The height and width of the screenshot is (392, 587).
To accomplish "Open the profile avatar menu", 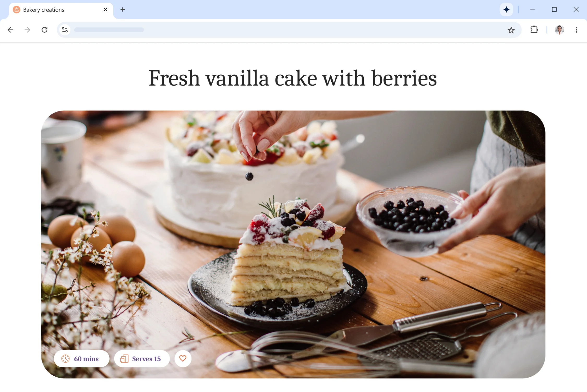I will 559,30.
